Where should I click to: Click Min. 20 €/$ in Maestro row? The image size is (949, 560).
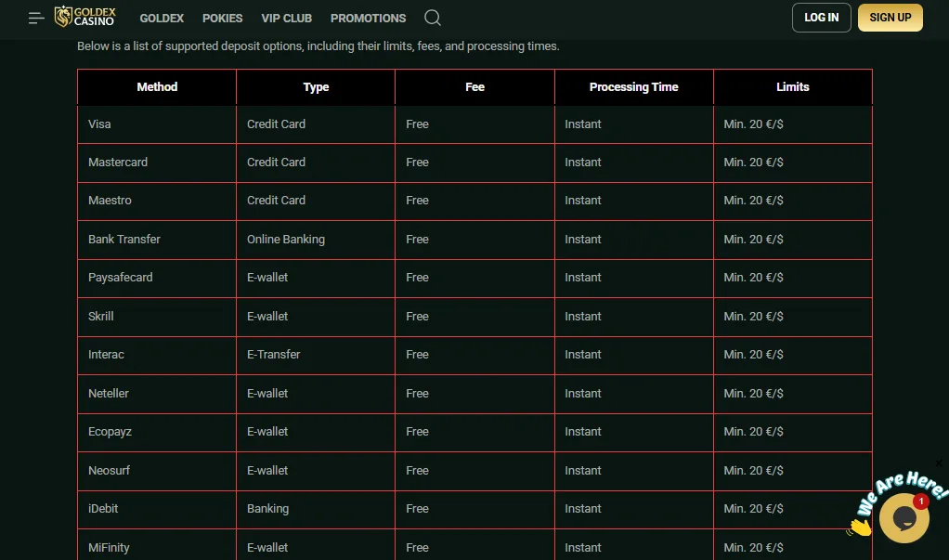tap(793, 201)
